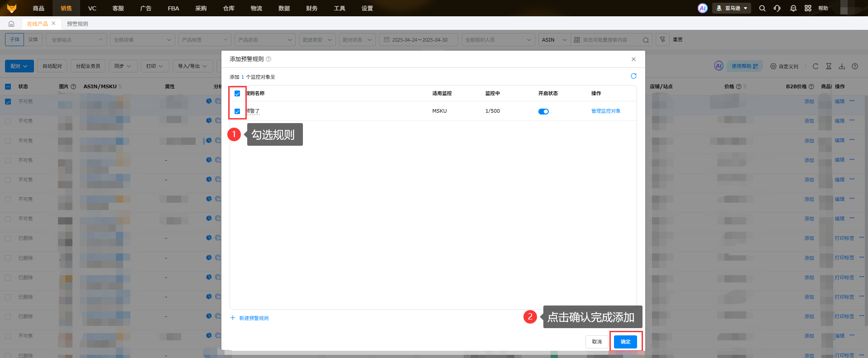Click the download icon in table toolbar

point(842,66)
